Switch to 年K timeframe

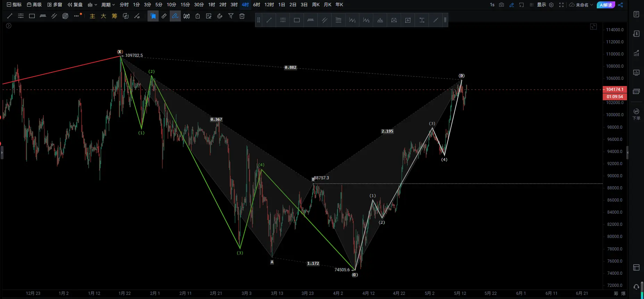[340, 5]
